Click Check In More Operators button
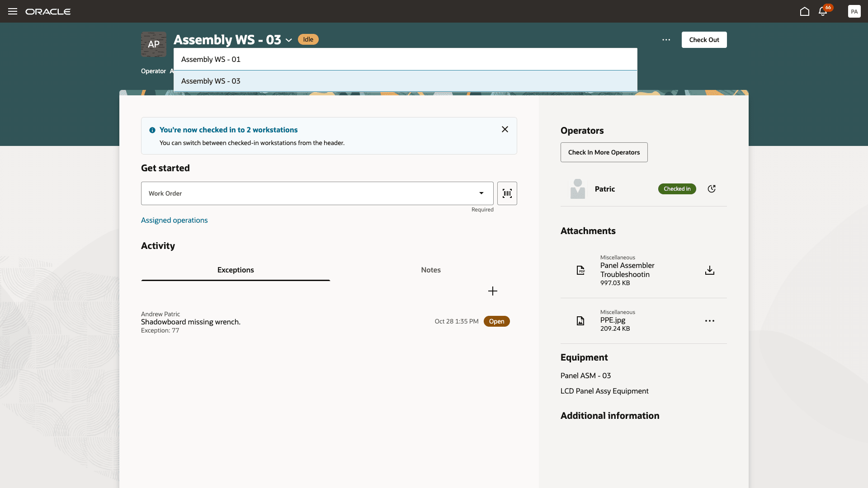The image size is (868, 488). (x=604, y=152)
